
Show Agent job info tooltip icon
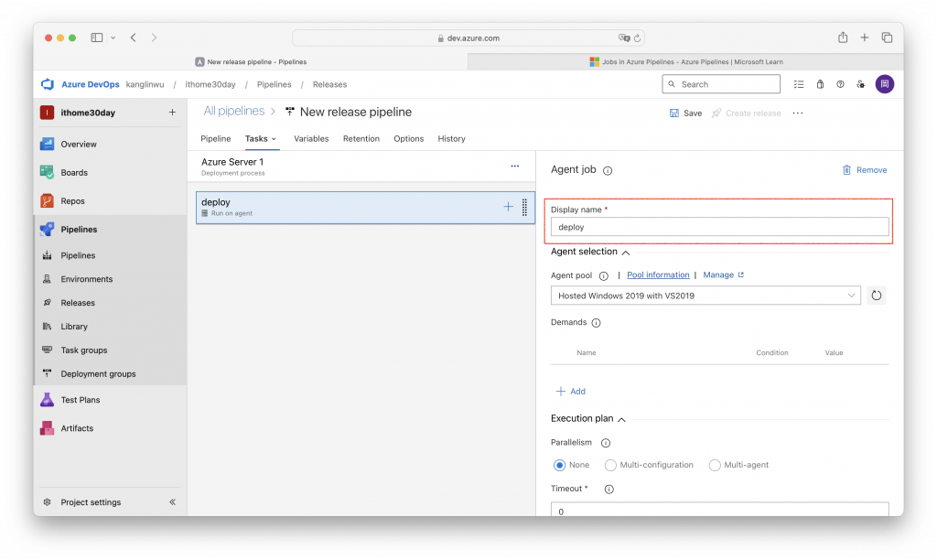608,171
